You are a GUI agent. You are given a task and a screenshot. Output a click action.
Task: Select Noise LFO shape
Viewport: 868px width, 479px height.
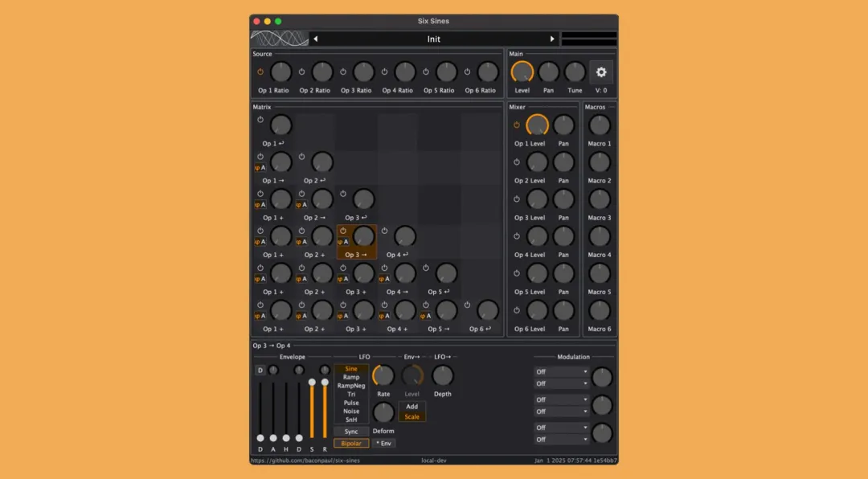click(351, 411)
